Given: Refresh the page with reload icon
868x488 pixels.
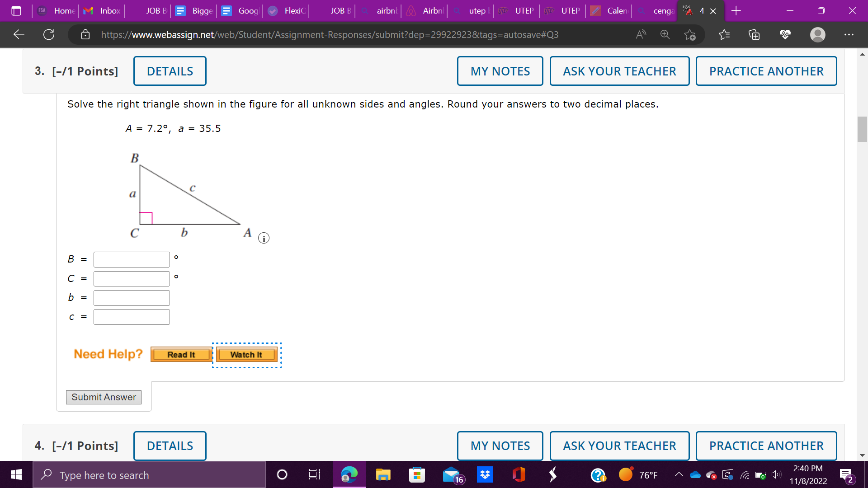Looking at the screenshot, I should point(49,35).
